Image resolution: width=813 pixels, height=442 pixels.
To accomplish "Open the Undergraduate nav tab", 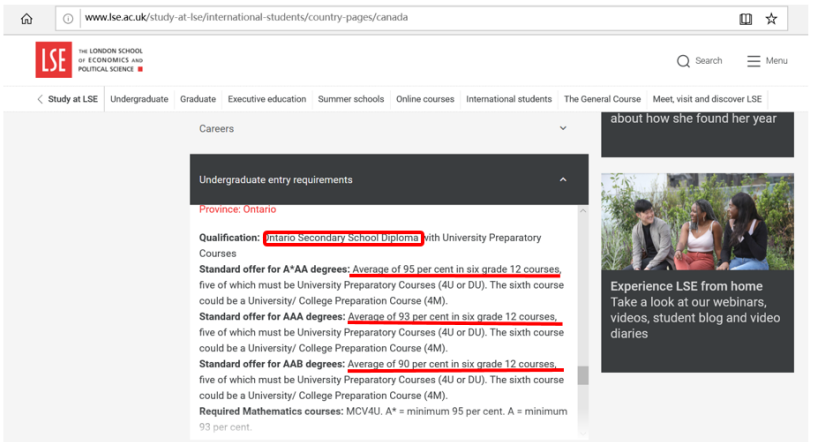I will pyautogui.click(x=139, y=99).
